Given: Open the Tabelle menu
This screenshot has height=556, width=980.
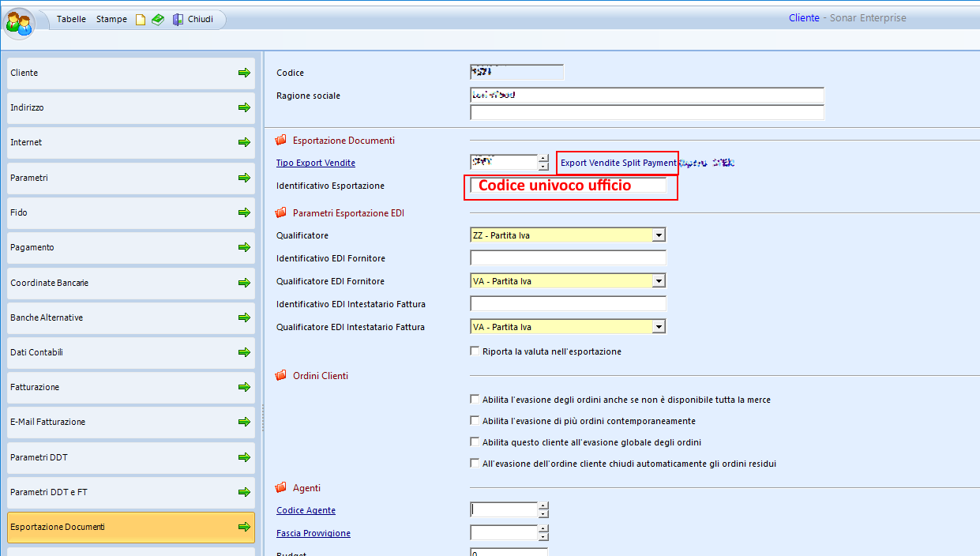Looking at the screenshot, I should pyautogui.click(x=71, y=19).
